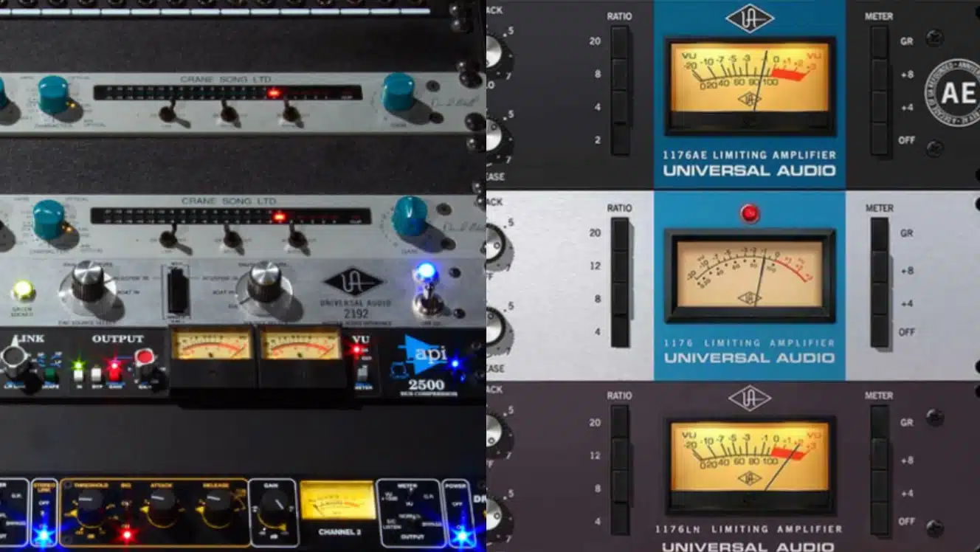The height and width of the screenshot is (552, 980).
Task: Flip the black rocker switch on UA 2192
Action: point(178,291)
